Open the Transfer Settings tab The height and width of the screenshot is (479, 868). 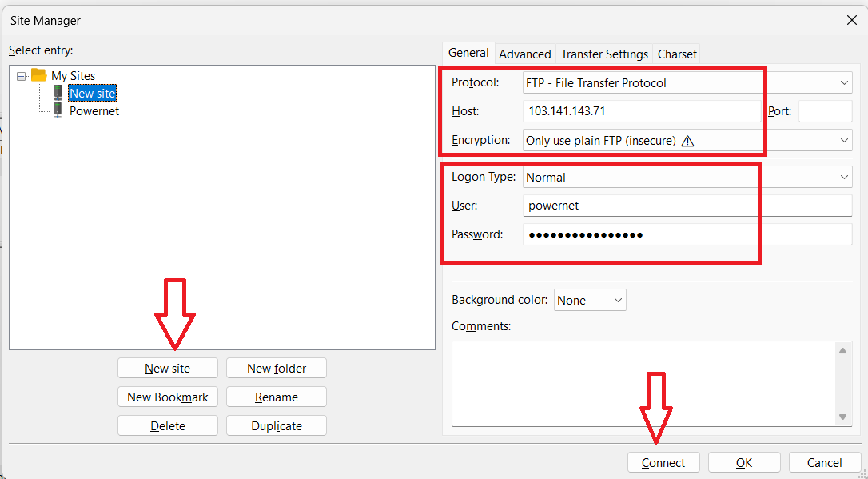(x=604, y=54)
